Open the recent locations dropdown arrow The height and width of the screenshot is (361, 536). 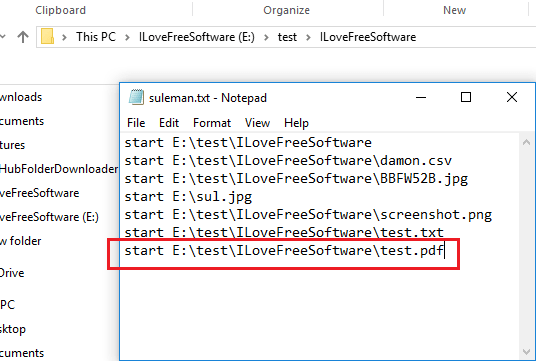[x=3, y=37]
